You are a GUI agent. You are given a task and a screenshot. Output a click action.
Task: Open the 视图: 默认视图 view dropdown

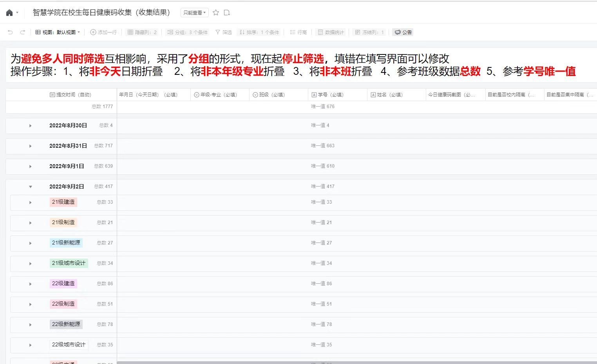tap(58, 32)
